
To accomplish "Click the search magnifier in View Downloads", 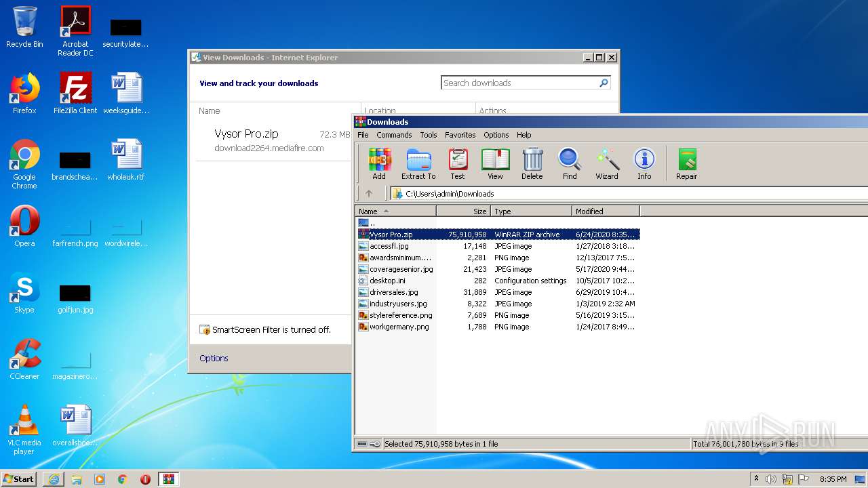I will click(x=604, y=83).
